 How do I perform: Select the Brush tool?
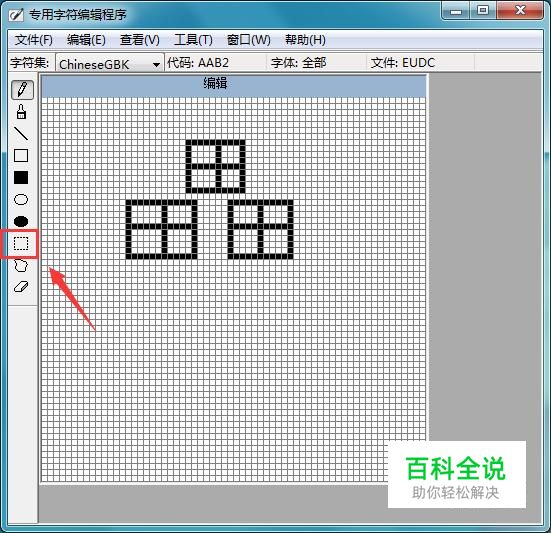point(21,112)
